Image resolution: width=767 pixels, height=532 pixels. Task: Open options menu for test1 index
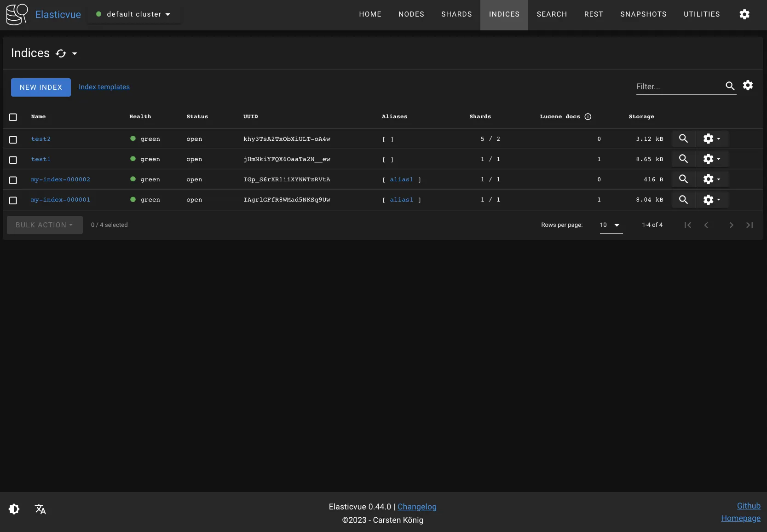coord(712,159)
